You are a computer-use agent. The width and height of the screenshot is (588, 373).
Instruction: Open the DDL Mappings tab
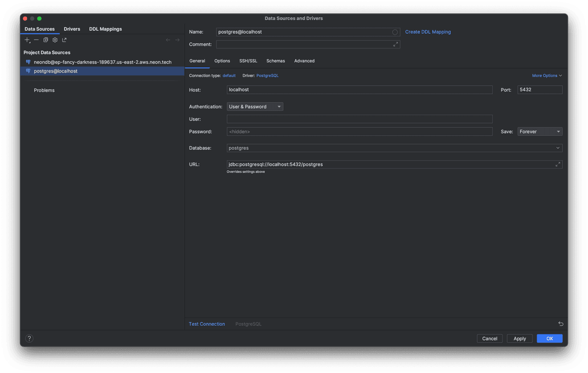point(105,29)
